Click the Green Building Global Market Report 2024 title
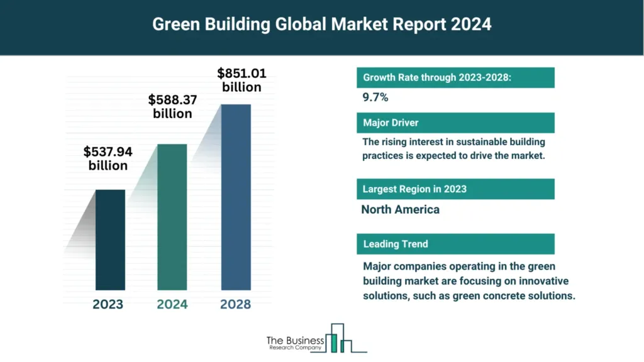This screenshot has width=644, height=362. pyautogui.click(x=322, y=25)
